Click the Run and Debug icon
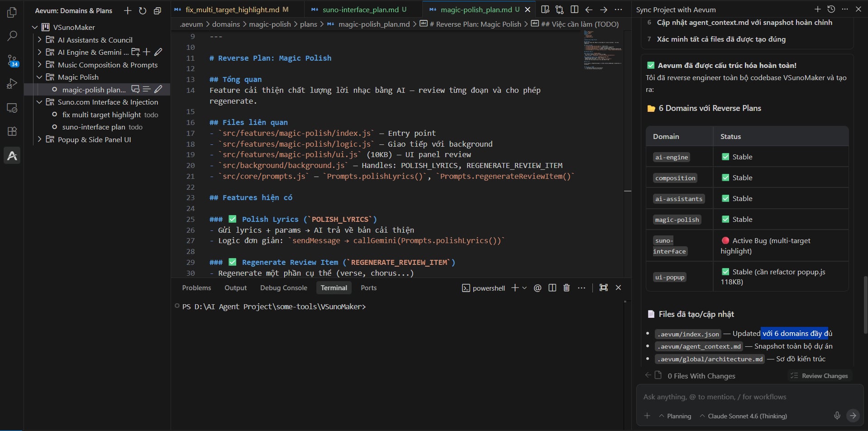 [x=12, y=84]
